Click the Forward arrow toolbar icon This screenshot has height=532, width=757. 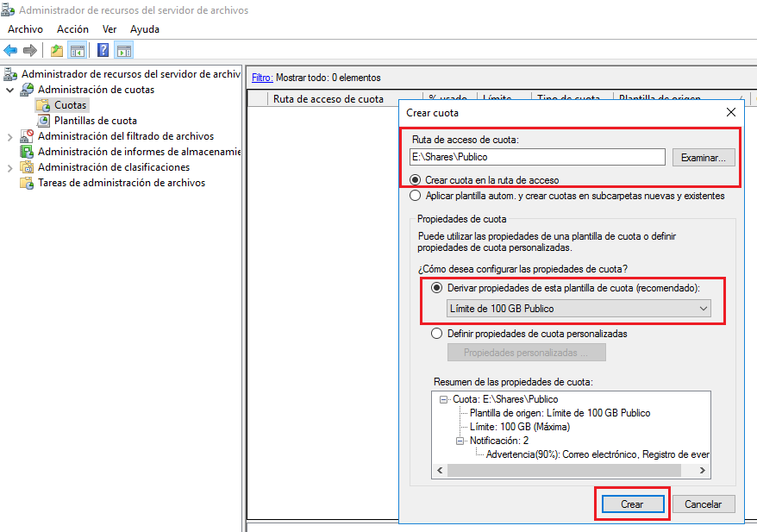pos(30,50)
